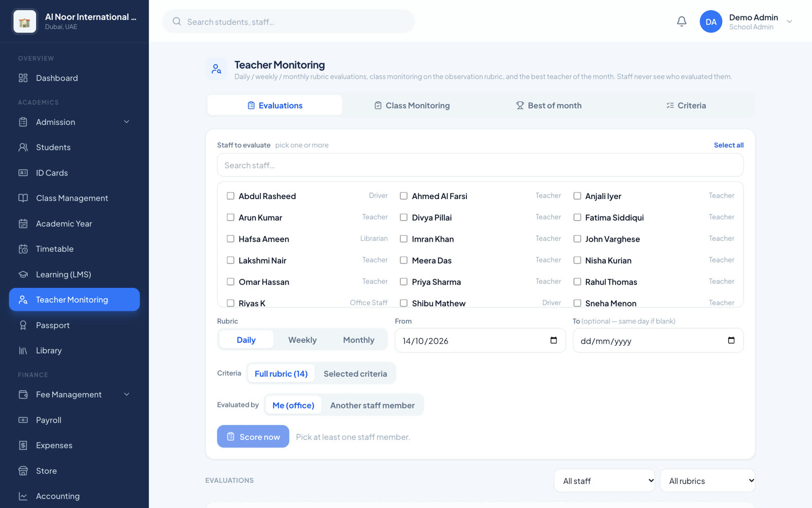This screenshot has width=812, height=508.
Task: Click the Search staff input field
Action: (x=480, y=165)
